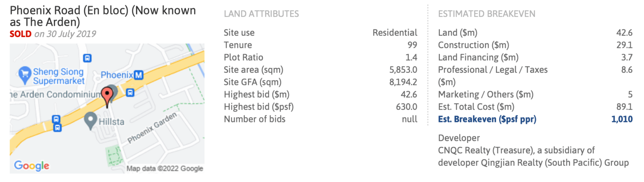Click bus stop icon right of red pin
644x182 pixels.
[x=130, y=93]
